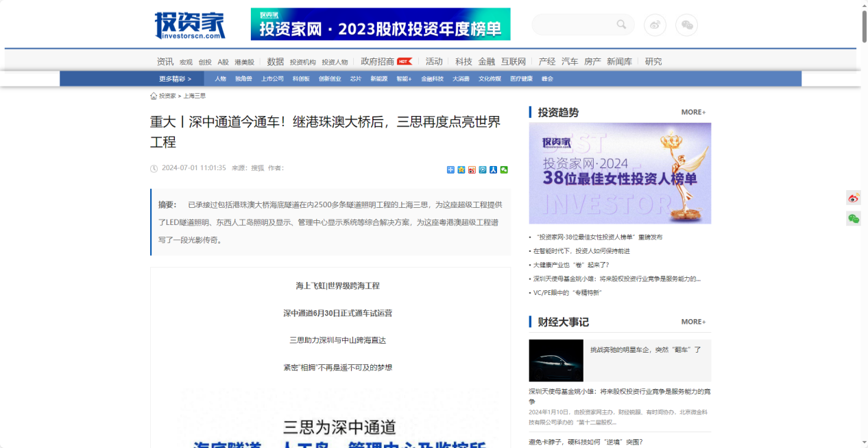
Task: Open the 政府招商 menu with HOT badge
Action: point(379,61)
